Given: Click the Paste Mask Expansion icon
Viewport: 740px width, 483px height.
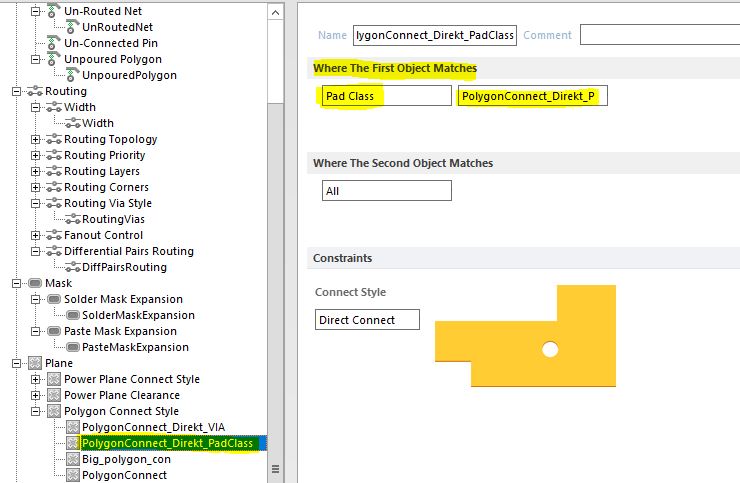Looking at the screenshot, I should [x=54, y=331].
